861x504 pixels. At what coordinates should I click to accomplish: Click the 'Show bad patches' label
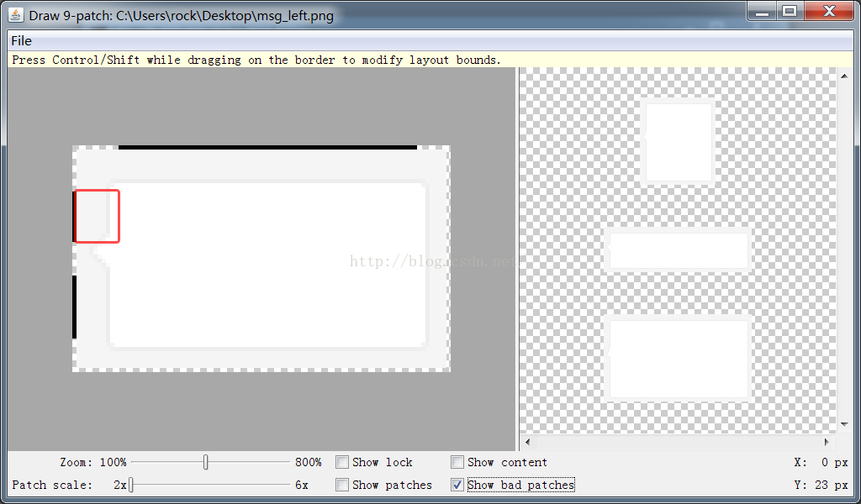pyautogui.click(x=520, y=485)
